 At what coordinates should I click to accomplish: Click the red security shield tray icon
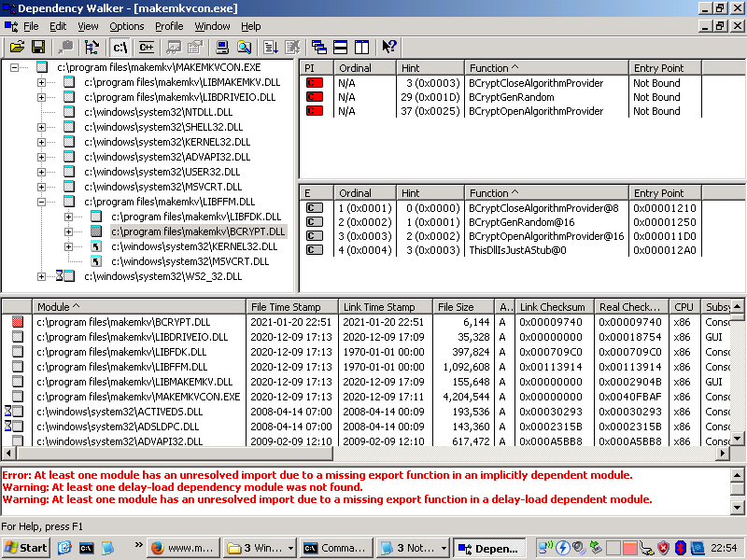663,548
